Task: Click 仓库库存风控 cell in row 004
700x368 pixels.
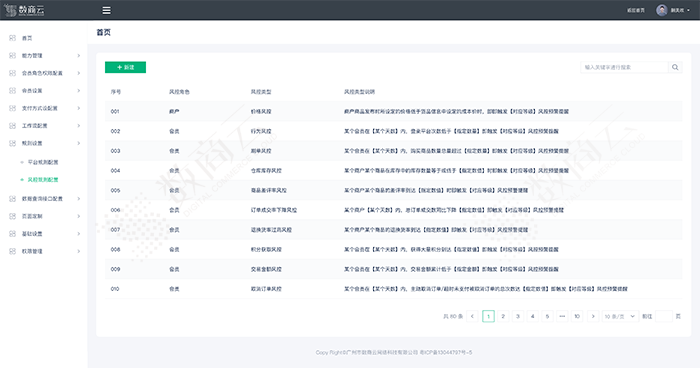Action: (x=266, y=171)
